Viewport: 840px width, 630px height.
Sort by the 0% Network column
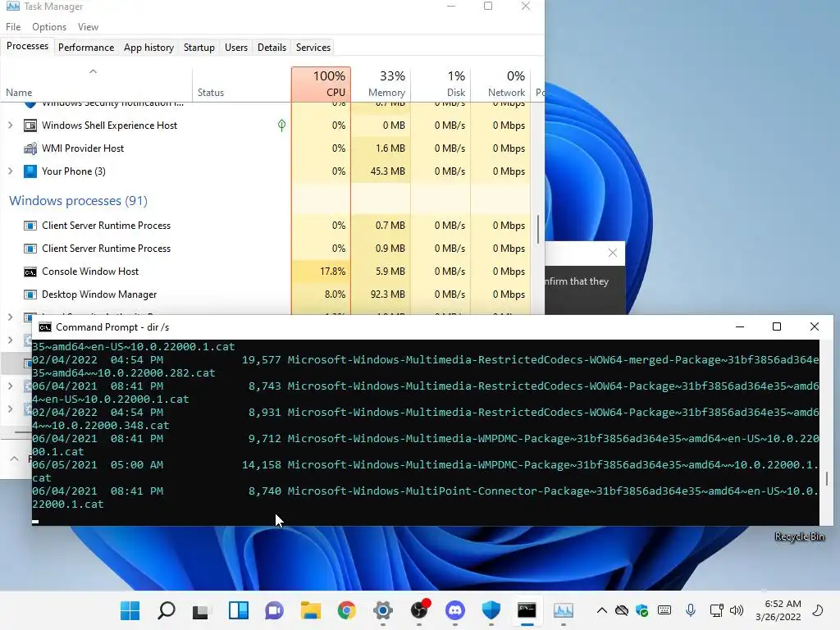[500, 84]
